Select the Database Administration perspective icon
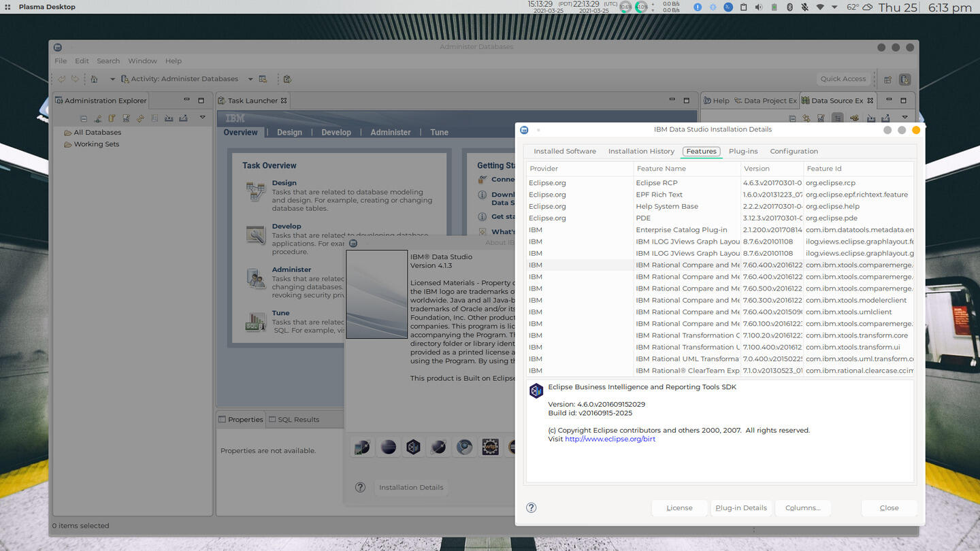980x551 pixels. click(904, 80)
